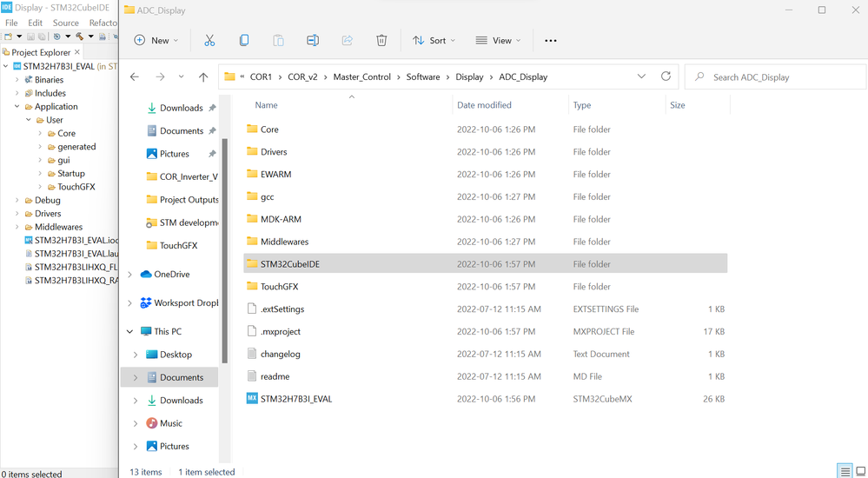Click the Copy icon in File Explorer toolbar

point(243,41)
